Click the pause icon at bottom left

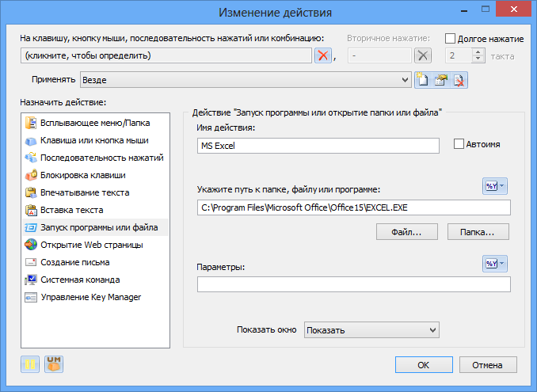tap(30, 364)
